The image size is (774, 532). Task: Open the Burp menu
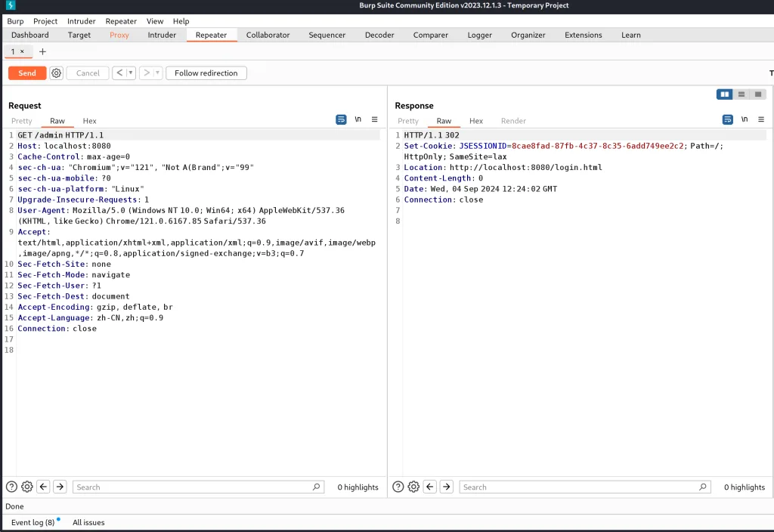pos(15,21)
